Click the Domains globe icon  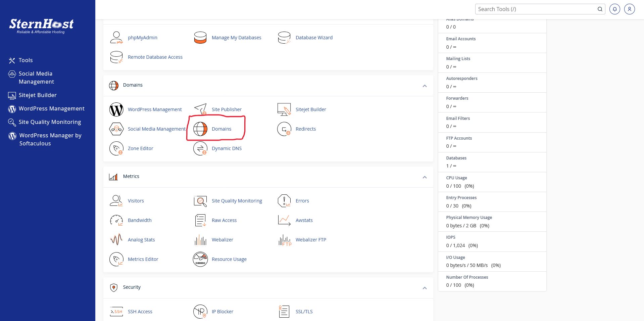coord(200,129)
